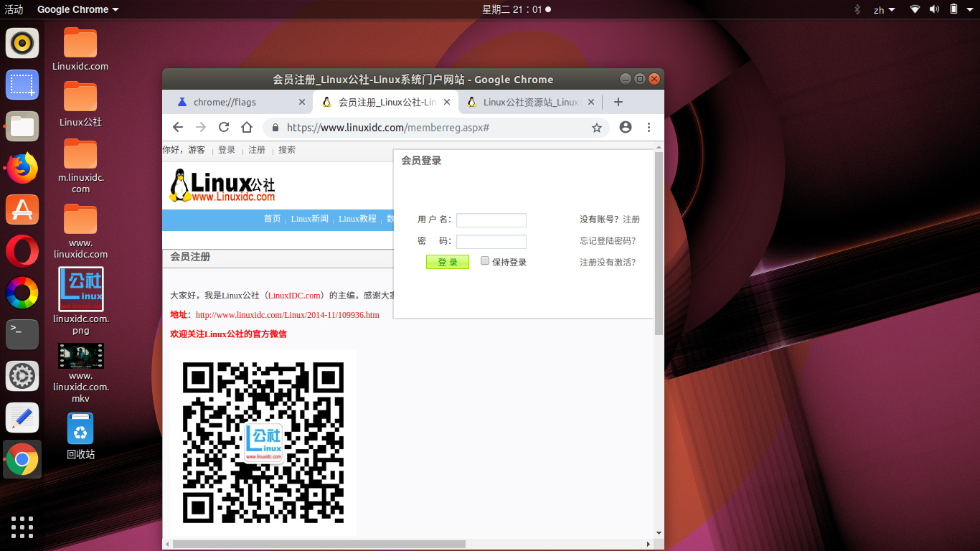Close the Linux公社资源站 tab
Screen dimensions: 980x551
click(x=592, y=102)
